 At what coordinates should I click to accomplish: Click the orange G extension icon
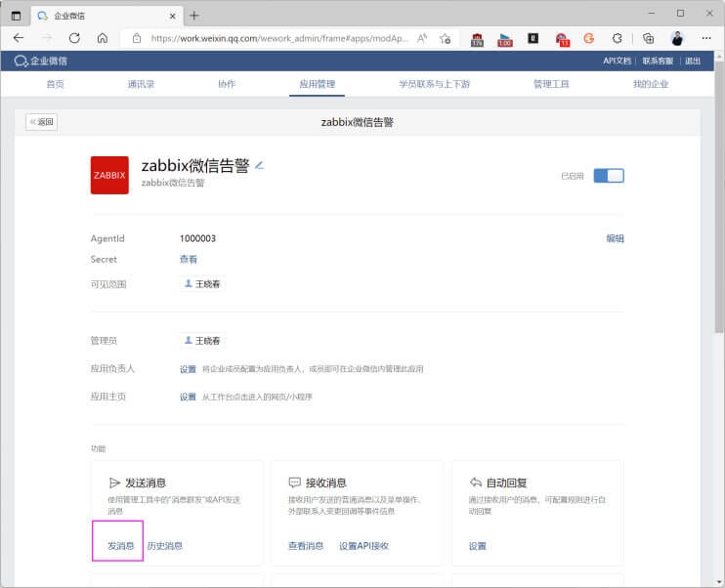[588, 38]
